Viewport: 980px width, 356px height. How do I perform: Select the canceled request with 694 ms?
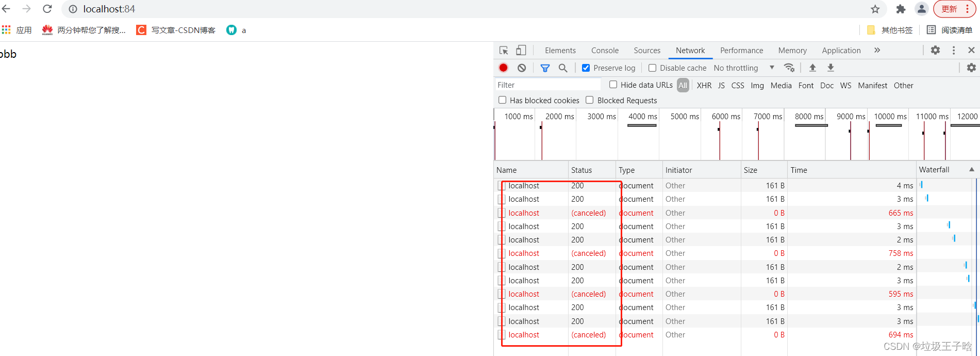point(705,335)
